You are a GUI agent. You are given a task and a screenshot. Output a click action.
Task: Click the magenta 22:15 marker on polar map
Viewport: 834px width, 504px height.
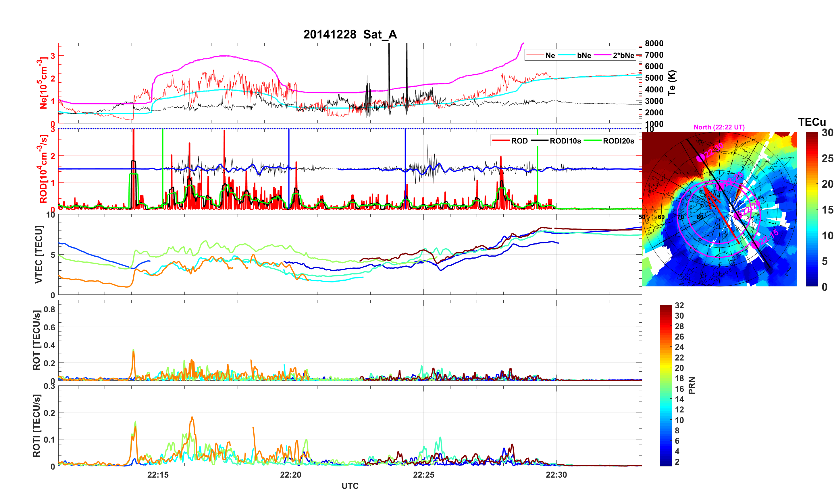(x=756, y=244)
